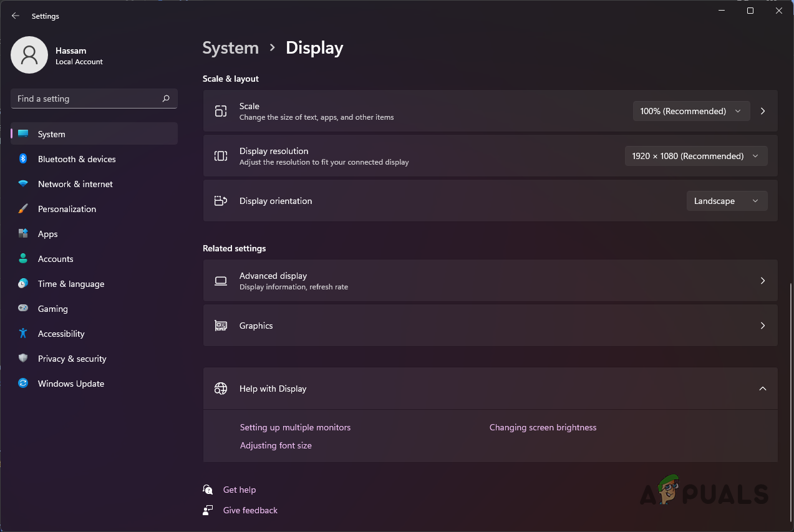Click the System monitor icon in sidebar
The image size is (794, 532).
pyautogui.click(x=23, y=134)
